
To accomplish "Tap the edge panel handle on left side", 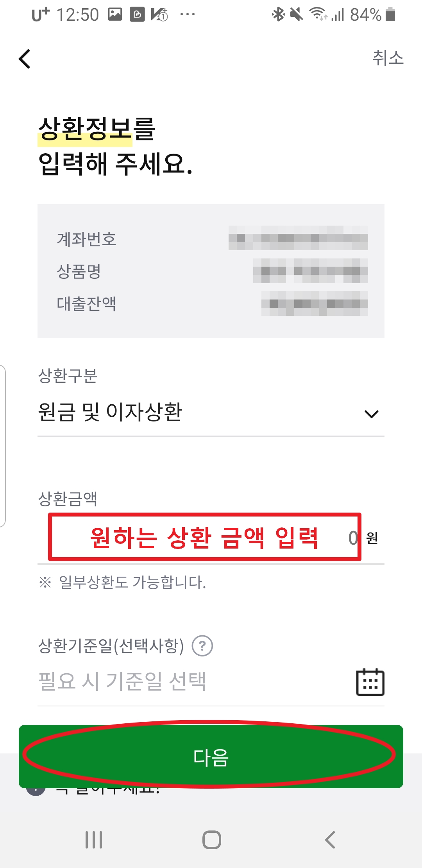I will pyautogui.click(x=2, y=446).
